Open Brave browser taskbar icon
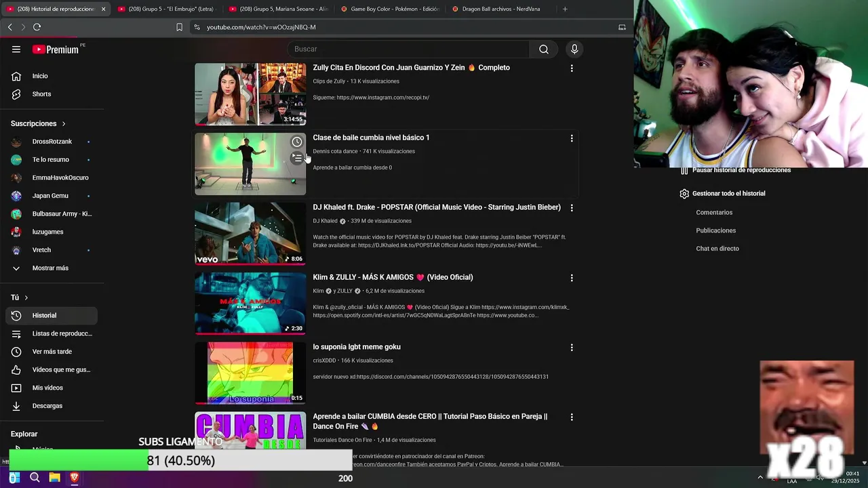Image resolution: width=868 pixels, height=488 pixels. coord(74,478)
